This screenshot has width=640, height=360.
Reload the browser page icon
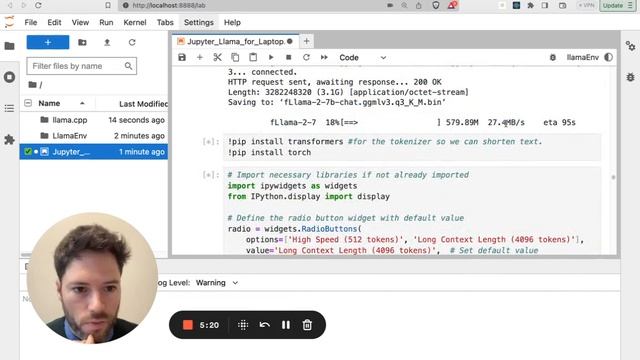coord(38,5)
